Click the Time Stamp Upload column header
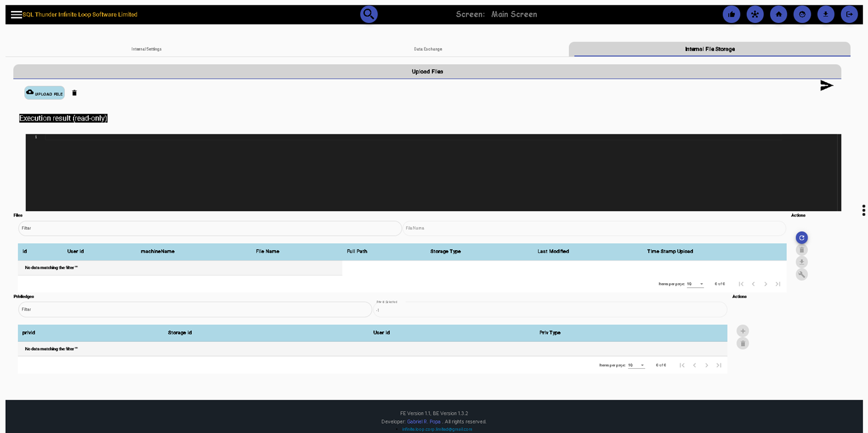Screen dimensions: 868x433 (x=670, y=251)
